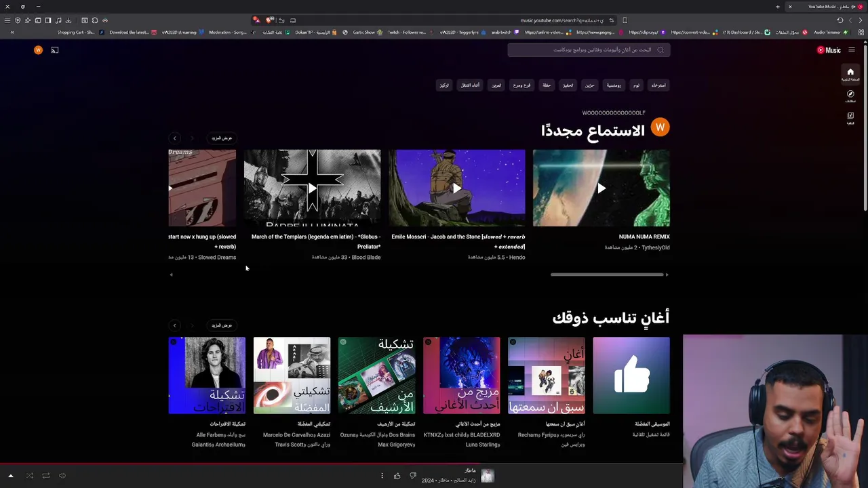Open the arab twitch bookmark
Image resolution: width=868 pixels, height=488 pixels.
pos(505,32)
